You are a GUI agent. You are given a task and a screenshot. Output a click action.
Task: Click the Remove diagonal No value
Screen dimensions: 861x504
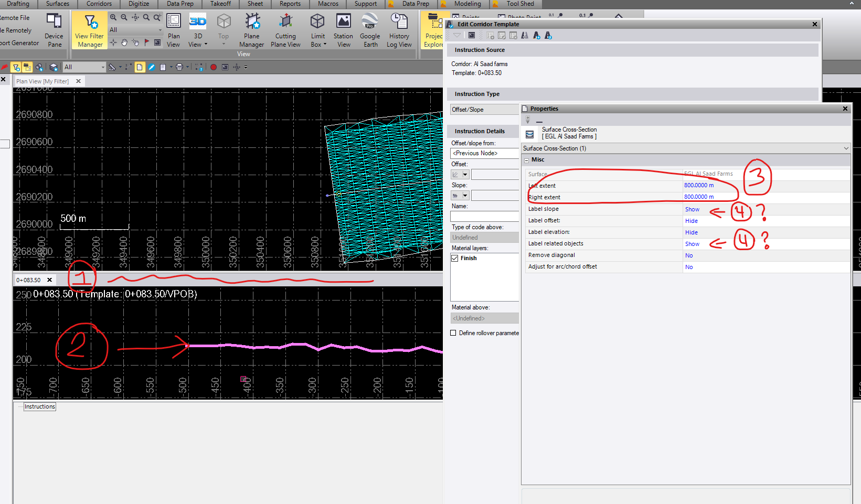pos(689,255)
